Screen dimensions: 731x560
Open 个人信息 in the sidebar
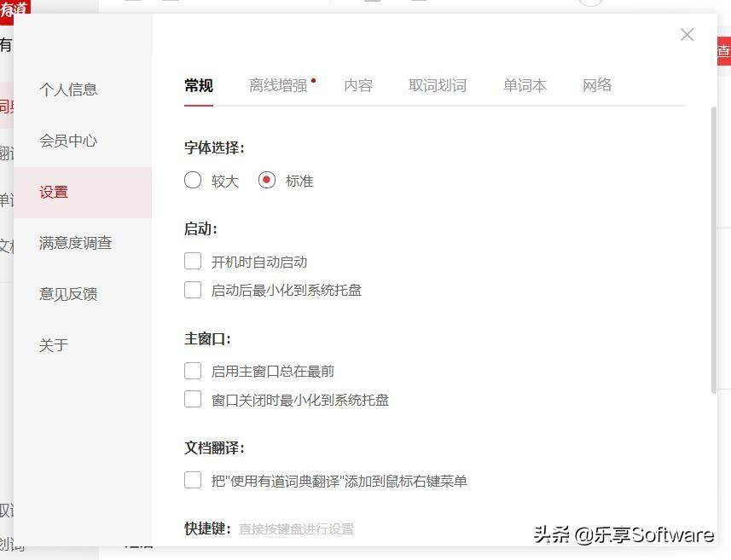pyautogui.click(x=68, y=89)
